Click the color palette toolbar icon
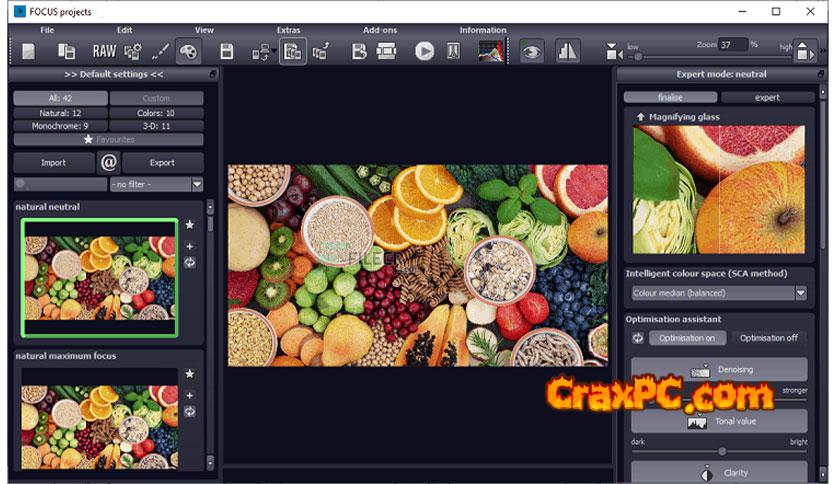This screenshot has width=836, height=484. [188, 51]
